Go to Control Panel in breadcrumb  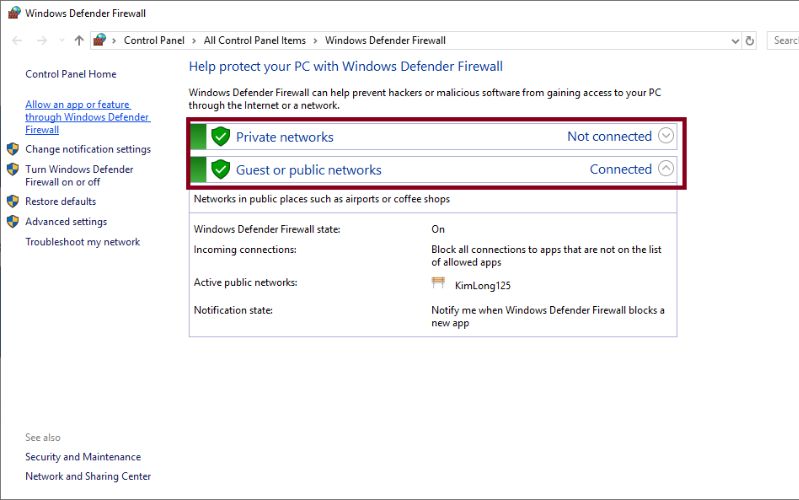point(154,40)
